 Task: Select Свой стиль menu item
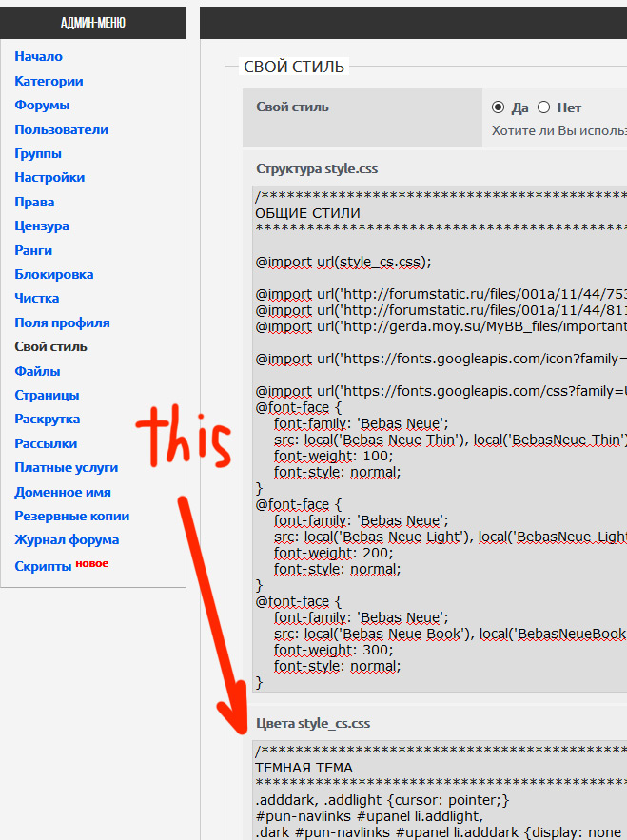click(50, 347)
